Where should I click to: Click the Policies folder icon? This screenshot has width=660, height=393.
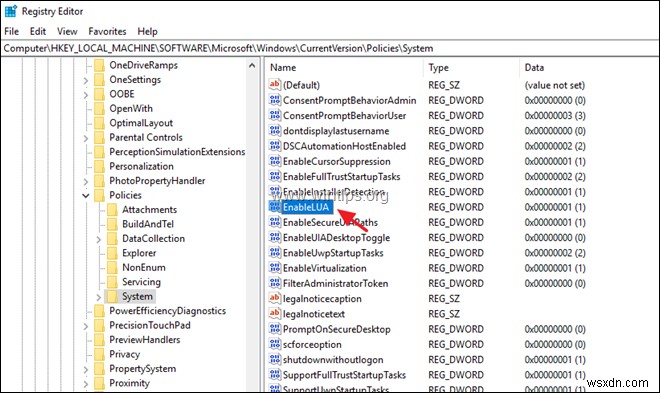pos(99,195)
